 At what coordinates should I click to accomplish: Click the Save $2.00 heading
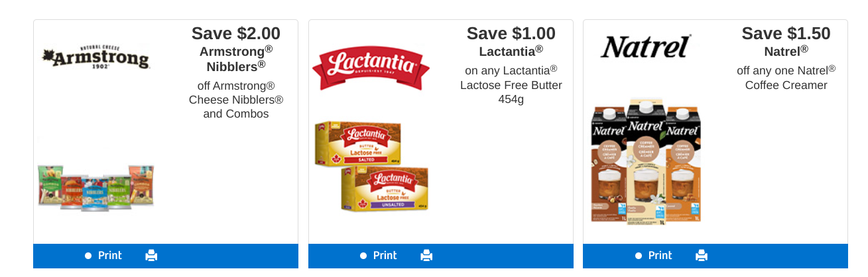click(x=235, y=33)
